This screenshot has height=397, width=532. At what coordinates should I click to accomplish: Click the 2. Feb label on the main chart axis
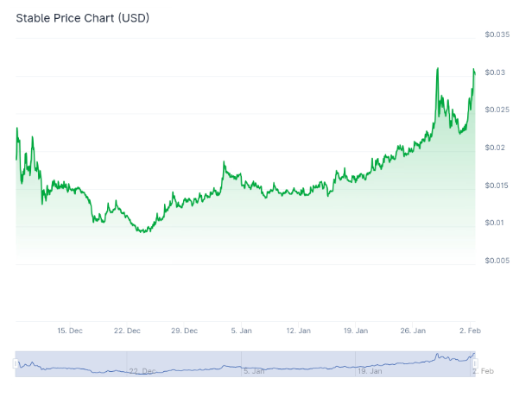tap(470, 331)
